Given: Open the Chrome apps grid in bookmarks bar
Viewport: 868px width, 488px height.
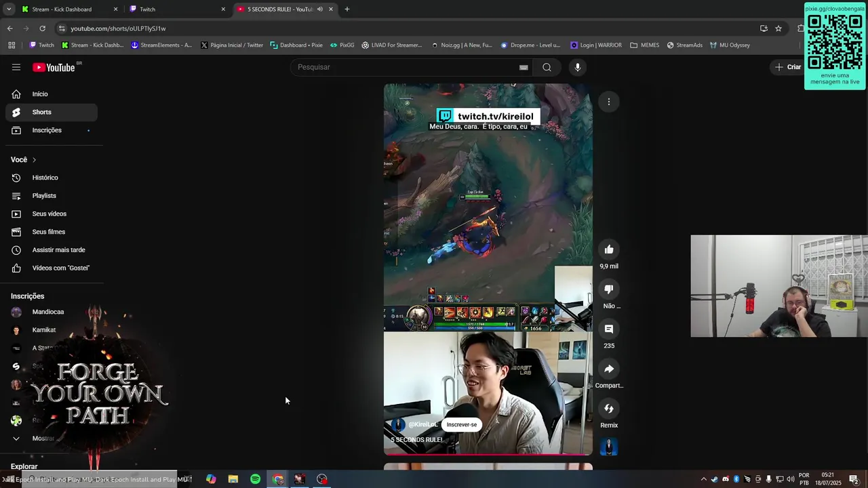Looking at the screenshot, I should tap(12, 45).
